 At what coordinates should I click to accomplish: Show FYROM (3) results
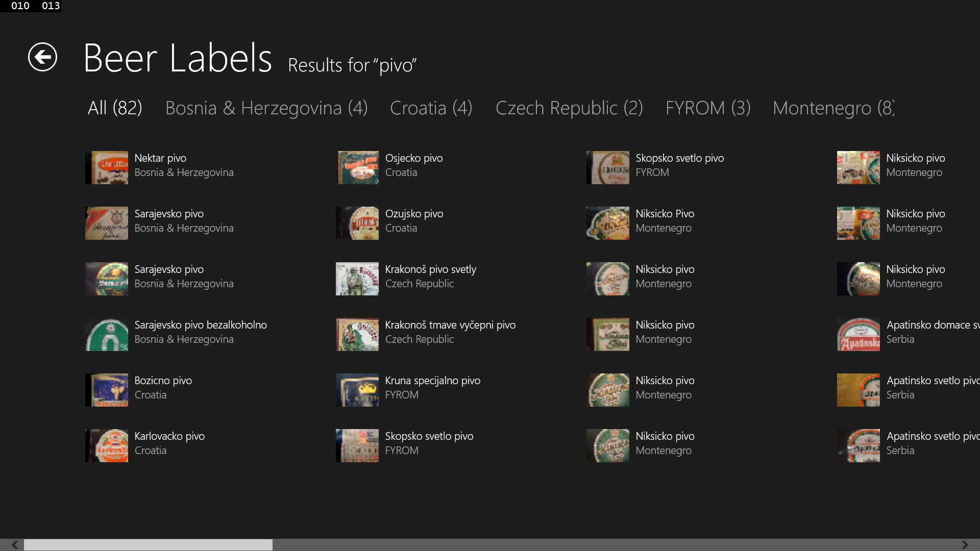(x=707, y=108)
